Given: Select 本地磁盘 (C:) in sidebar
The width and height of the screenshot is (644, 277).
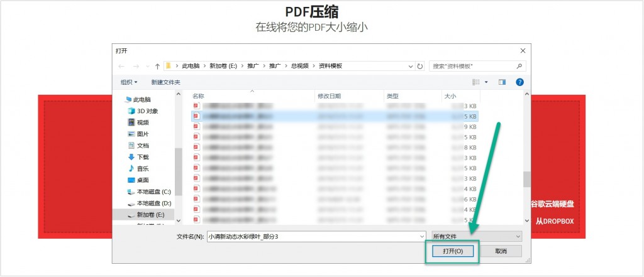Looking at the screenshot, I should [x=150, y=191].
